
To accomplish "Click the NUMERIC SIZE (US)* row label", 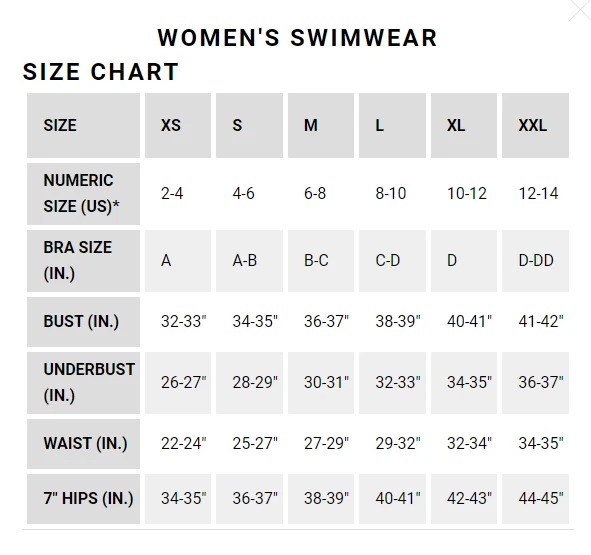I will click(83, 194).
